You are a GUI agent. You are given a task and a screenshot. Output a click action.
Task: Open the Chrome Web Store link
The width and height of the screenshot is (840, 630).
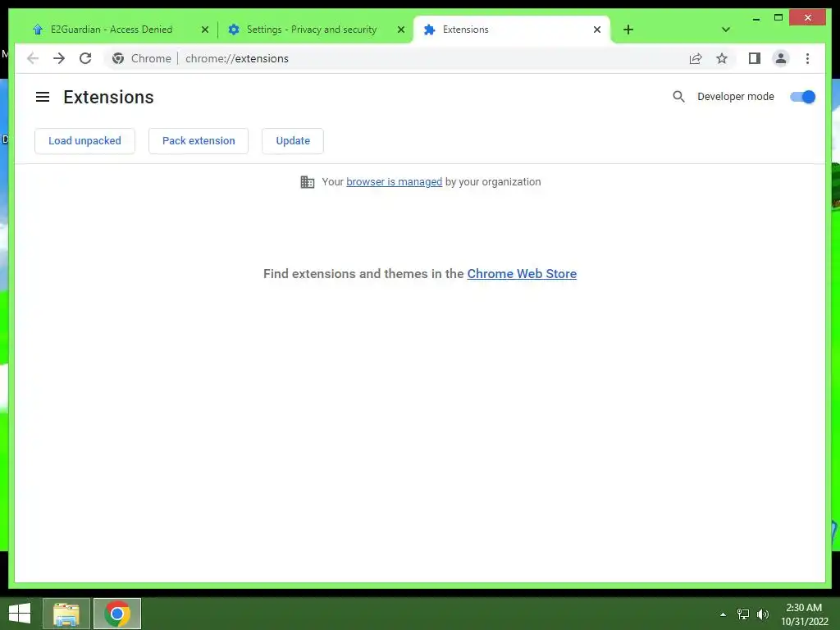click(x=522, y=274)
